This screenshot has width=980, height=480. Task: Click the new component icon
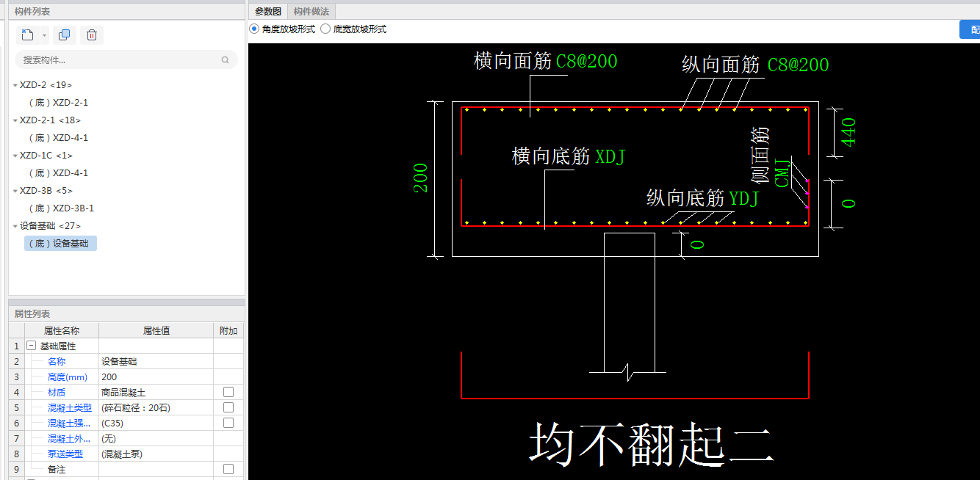tap(28, 34)
